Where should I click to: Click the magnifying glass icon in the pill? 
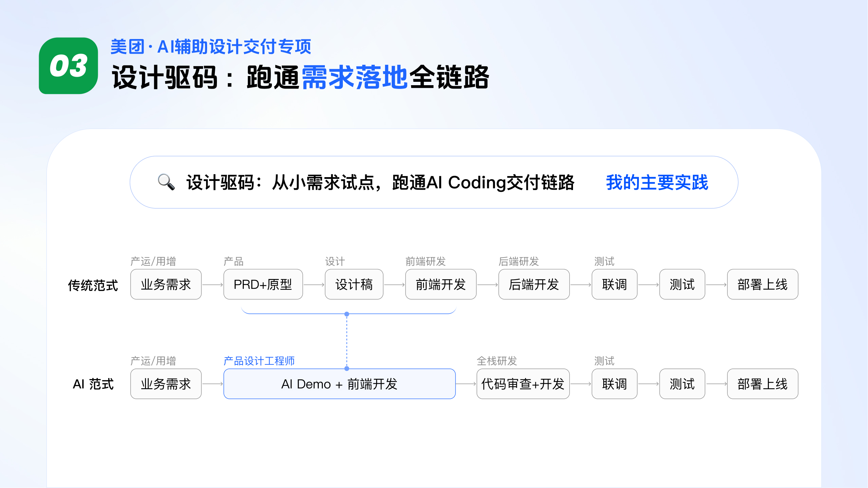click(166, 182)
